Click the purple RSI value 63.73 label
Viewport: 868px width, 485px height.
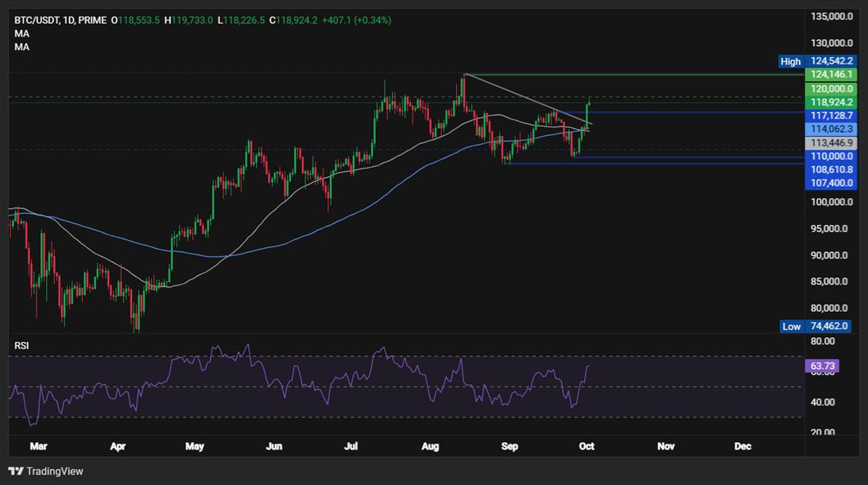point(823,367)
